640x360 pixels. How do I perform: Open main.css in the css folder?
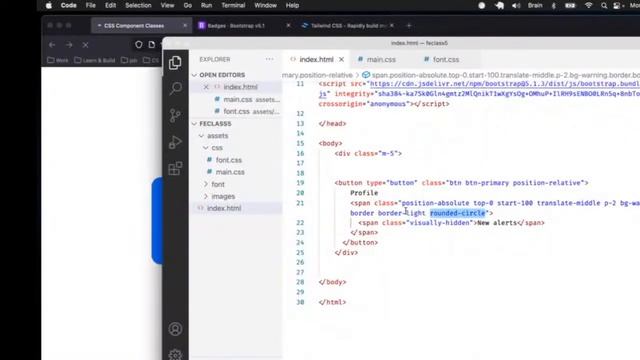(230, 172)
